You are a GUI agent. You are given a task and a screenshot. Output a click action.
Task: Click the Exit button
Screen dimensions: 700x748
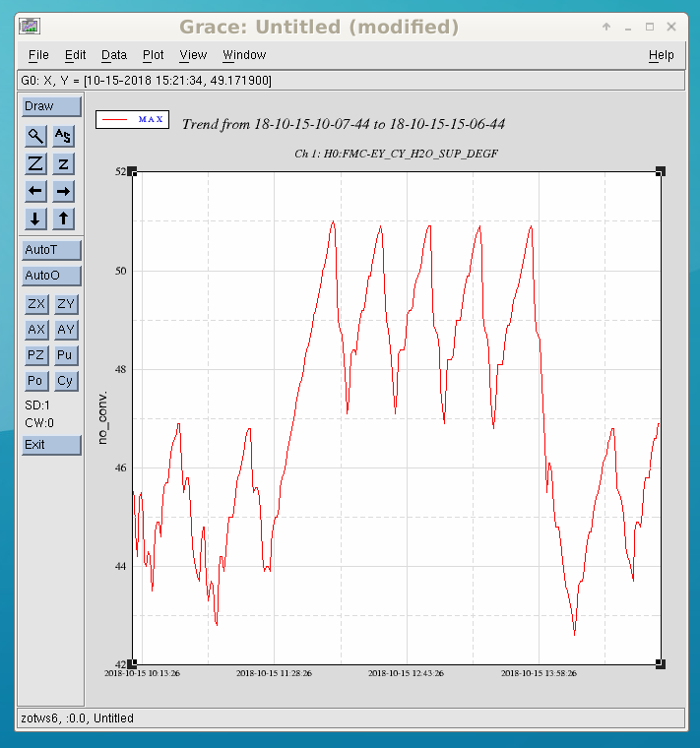coord(51,445)
